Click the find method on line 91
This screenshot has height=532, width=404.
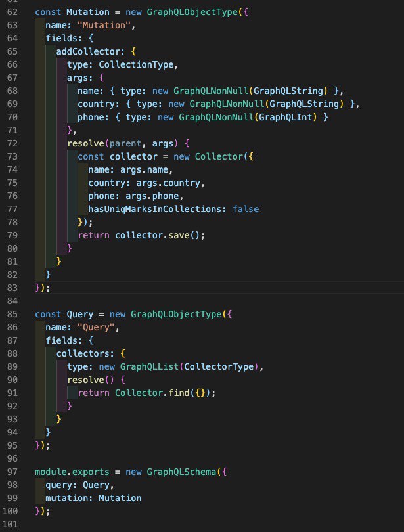pos(179,393)
